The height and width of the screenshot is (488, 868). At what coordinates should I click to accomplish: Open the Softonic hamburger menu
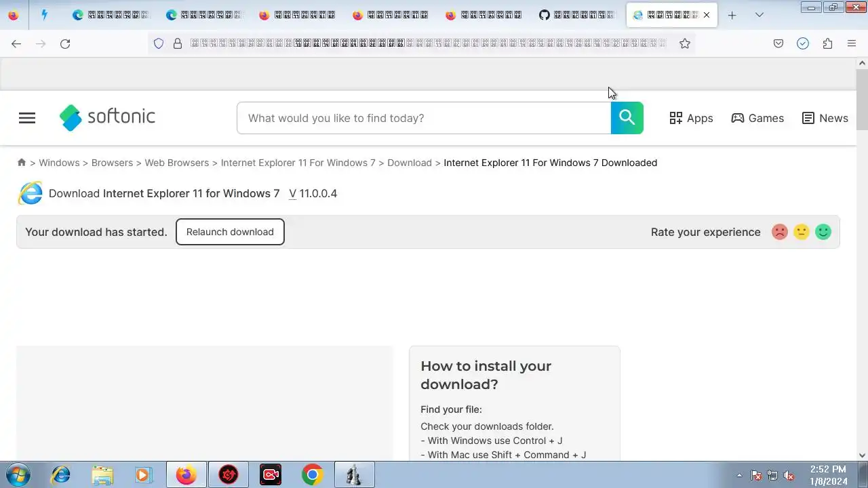(x=27, y=118)
